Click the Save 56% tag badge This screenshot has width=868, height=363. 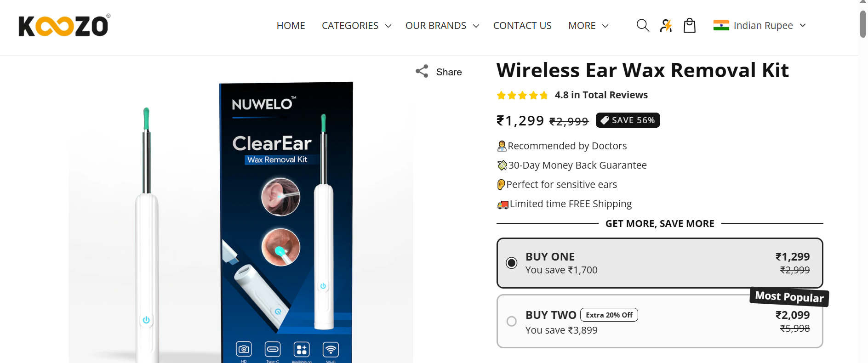click(x=628, y=120)
